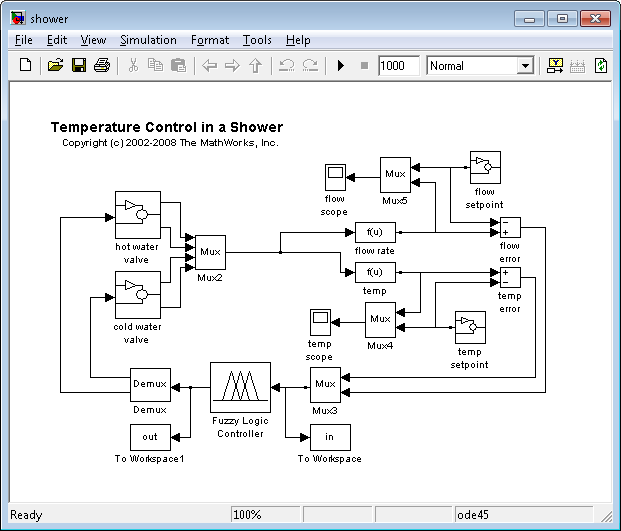
Task: Select the Mux3 block
Action: click(325, 384)
